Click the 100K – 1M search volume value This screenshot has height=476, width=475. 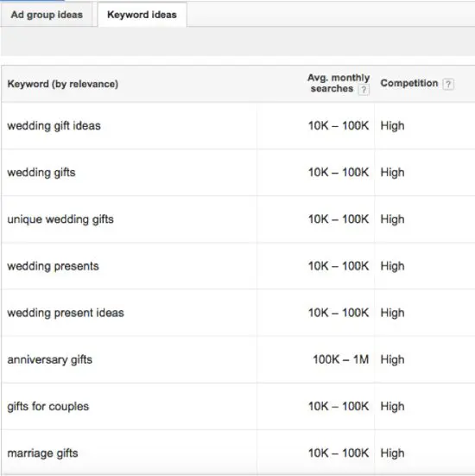(341, 359)
